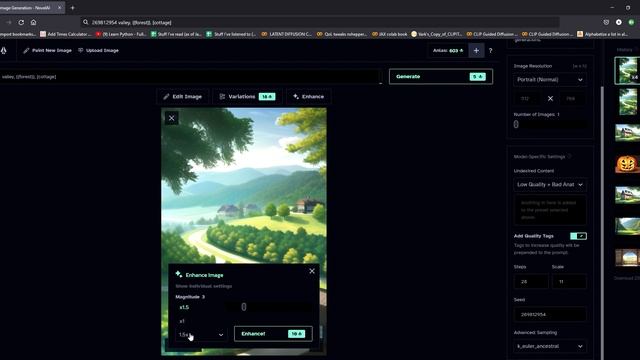This screenshot has height=360, width=640.
Task: Click the address bar search icon
Action: 86,22
